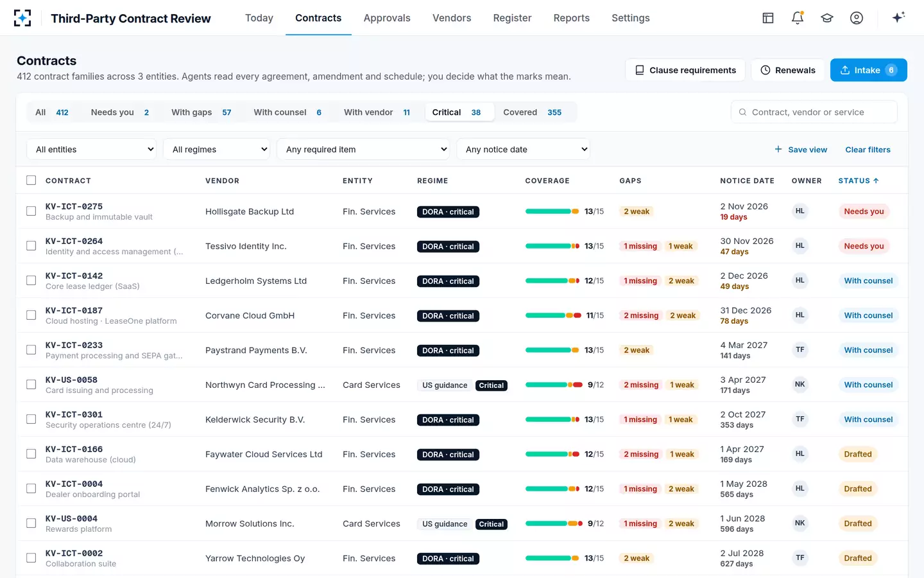Tick checkbox for KV-US-0058

(31, 385)
